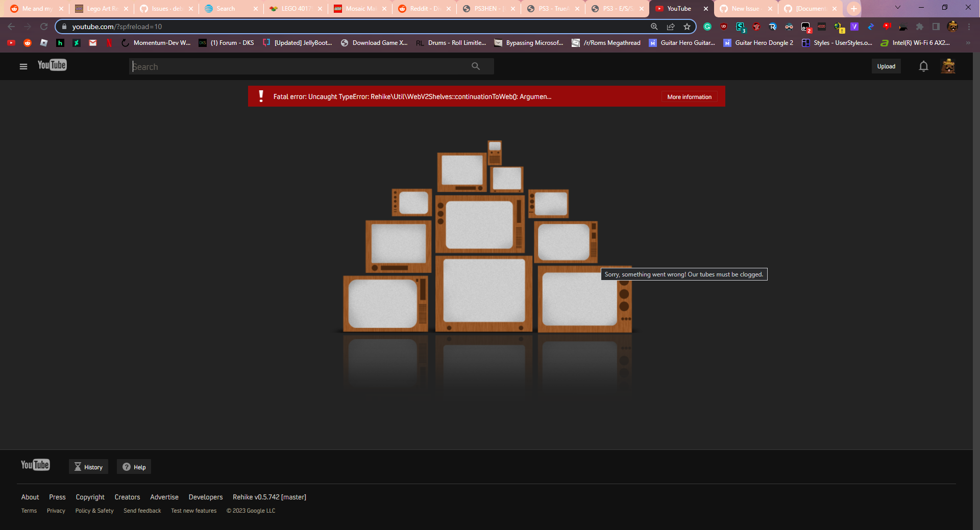Open the /r/Roms Megathread bookmark
The width and height of the screenshot is (980, 530).
pyautogui.click(x=606, y=43)
